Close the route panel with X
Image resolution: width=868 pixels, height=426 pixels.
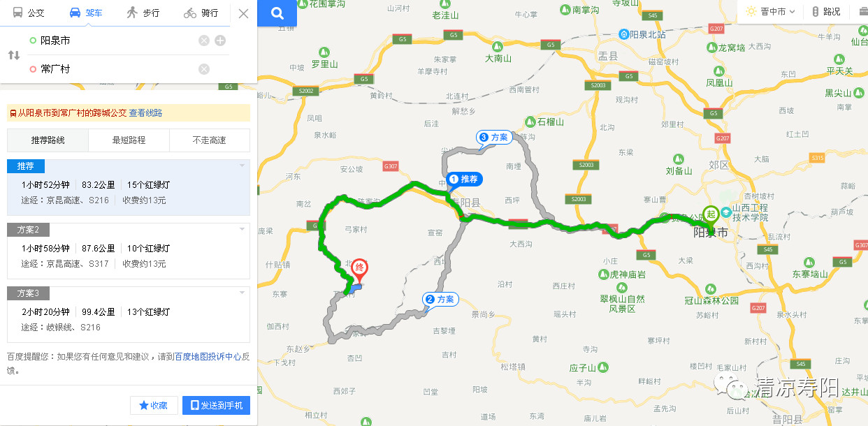click(243, 13)
